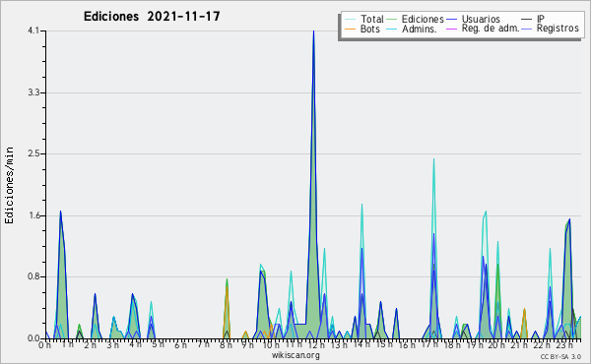591x364 pixels.
Task: Click the '15 h' x-axis label
Action: pos(384,344)
